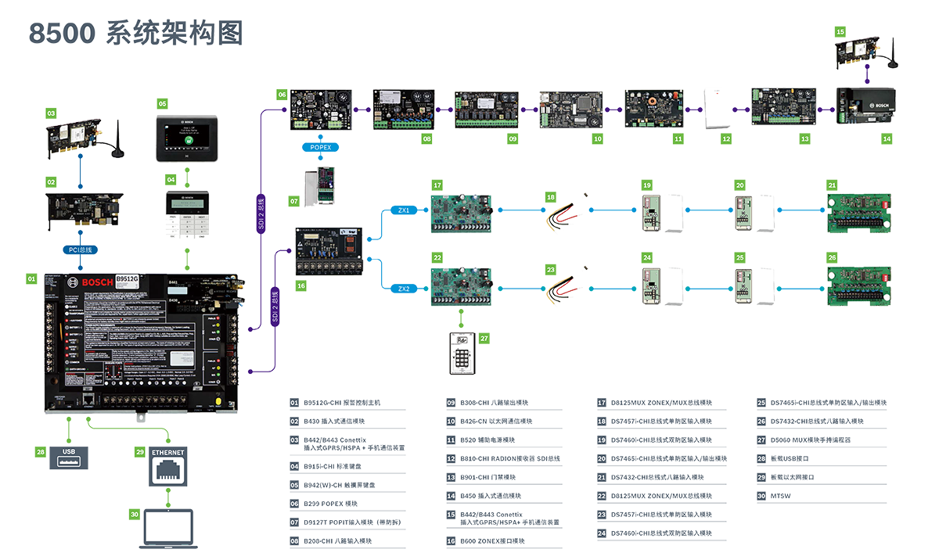
Task: Click the title 8500 系统架构图
Action: click(135, 33)
